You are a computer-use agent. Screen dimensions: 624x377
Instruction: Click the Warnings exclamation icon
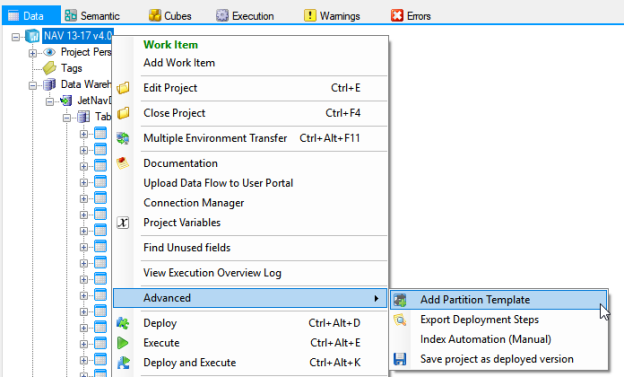coord(310,16)
